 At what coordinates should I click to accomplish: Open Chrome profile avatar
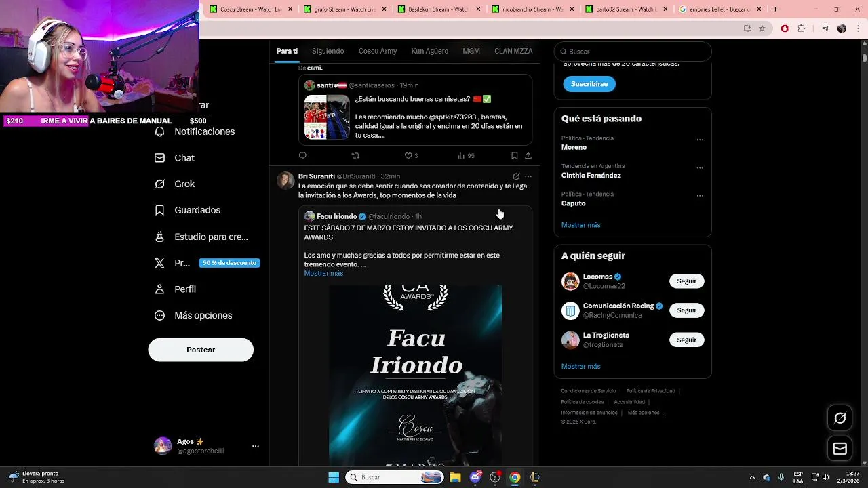[x=842, y=28]
